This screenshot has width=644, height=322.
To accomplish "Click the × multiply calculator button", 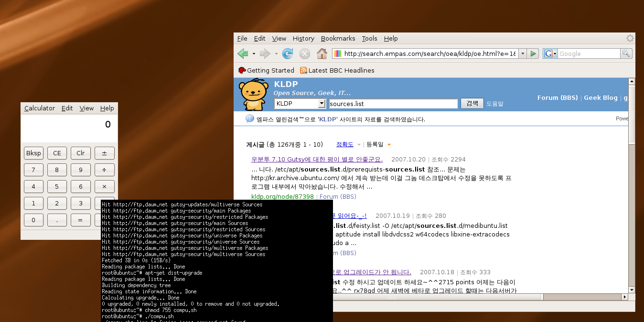I will click(x=104, y=186).
